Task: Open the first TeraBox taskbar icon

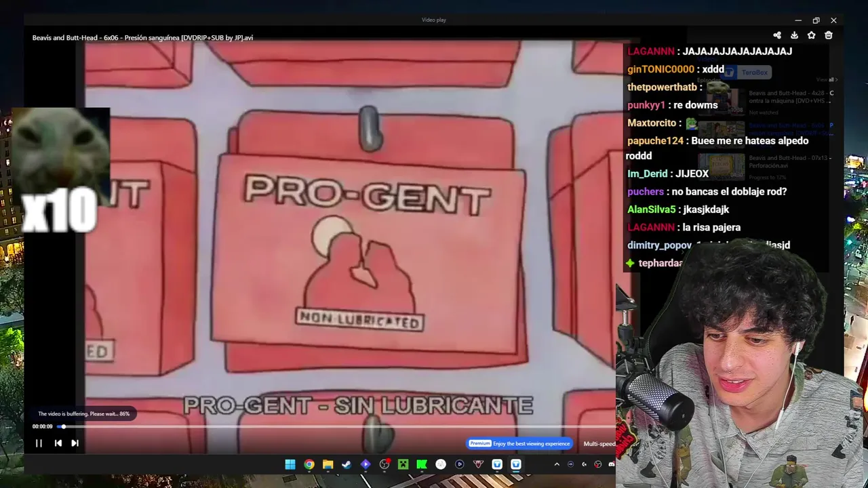Action: click(497, 464)
